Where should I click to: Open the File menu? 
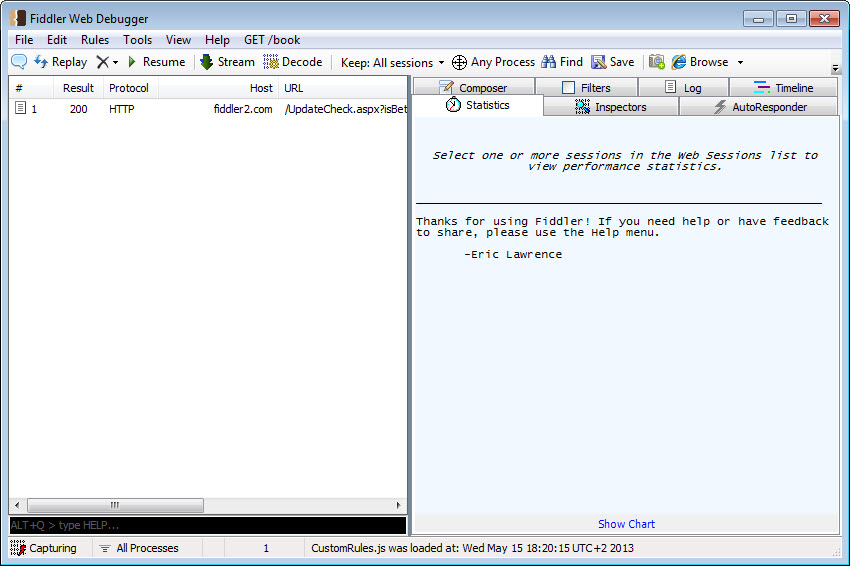pos(24,40)
